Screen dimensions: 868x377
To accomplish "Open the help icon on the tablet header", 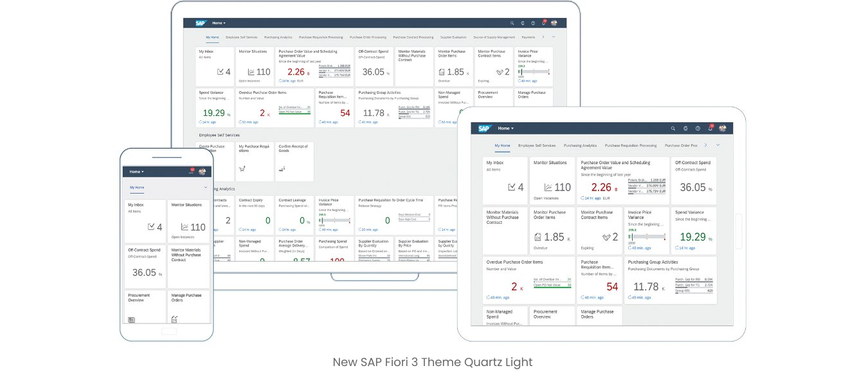I will (698, 129).
